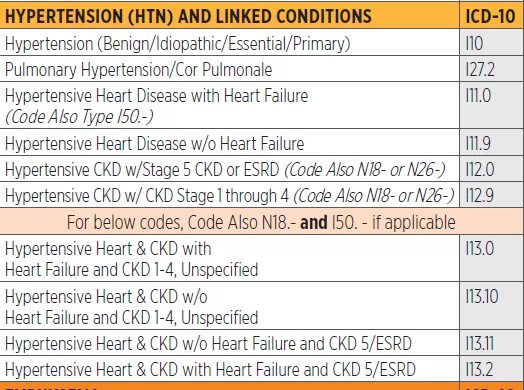Click the Hypertension Benign/Idiopathic/Essential/Primary row
The image size is (524, 390).
pyautogui.click(x=230, y=43)
